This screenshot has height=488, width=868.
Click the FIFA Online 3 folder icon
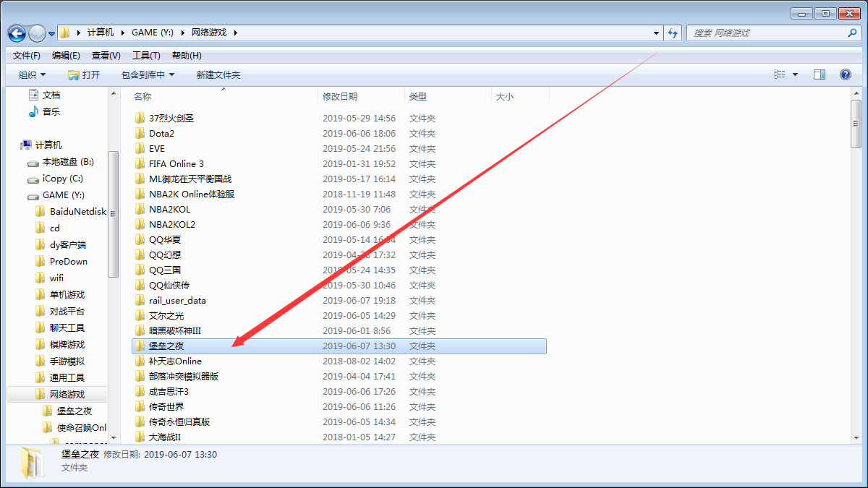tap(140, 163)
